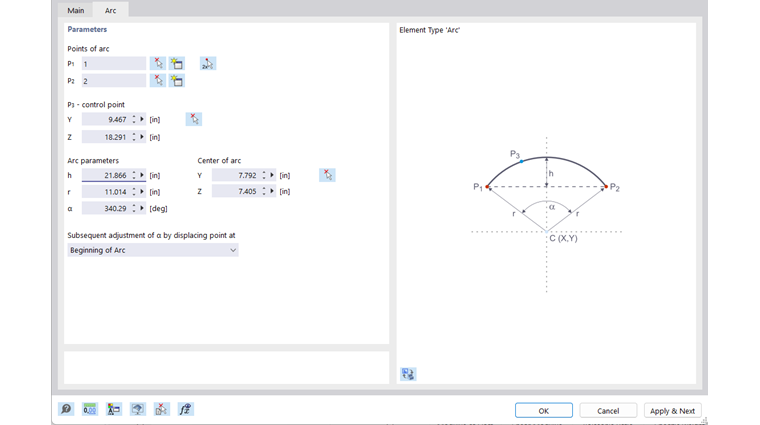Screen dimensions: 760x425
Task: Pick center of arc graphically
Action: tap(328, 175)
